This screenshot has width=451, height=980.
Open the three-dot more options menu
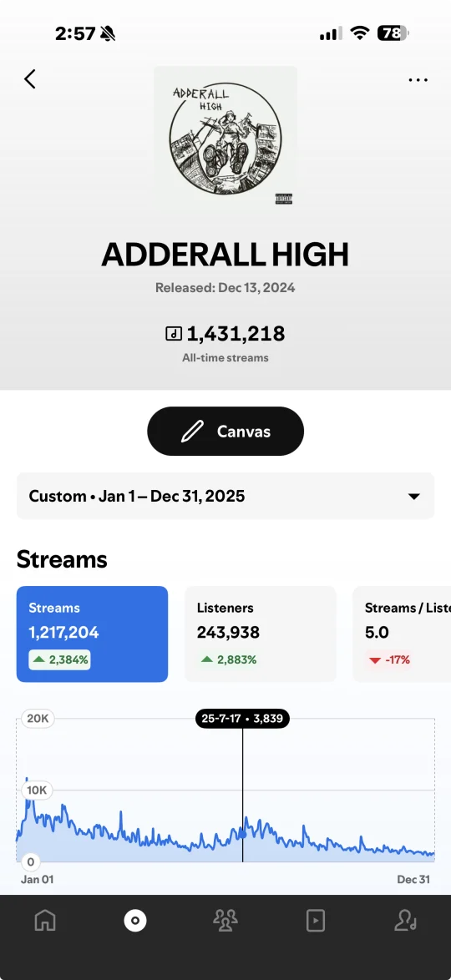point(418,80)
